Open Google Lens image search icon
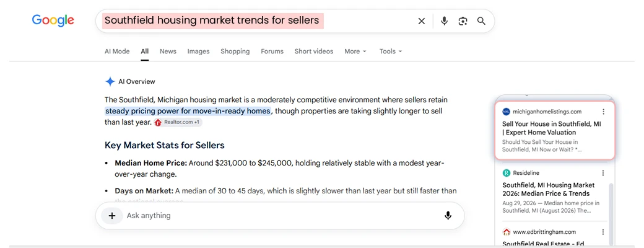Image resolution: width=644 pixels, height=248 pixels. (463, 21)
